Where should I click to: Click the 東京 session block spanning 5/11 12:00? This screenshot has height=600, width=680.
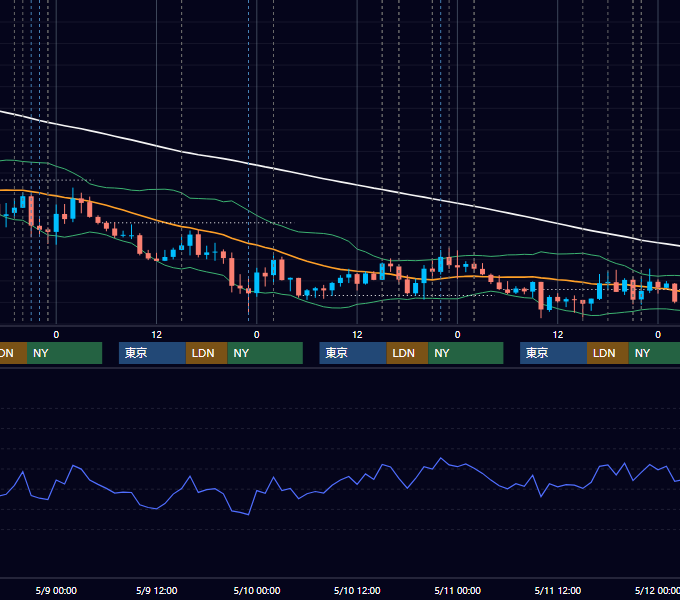point(553,353)
